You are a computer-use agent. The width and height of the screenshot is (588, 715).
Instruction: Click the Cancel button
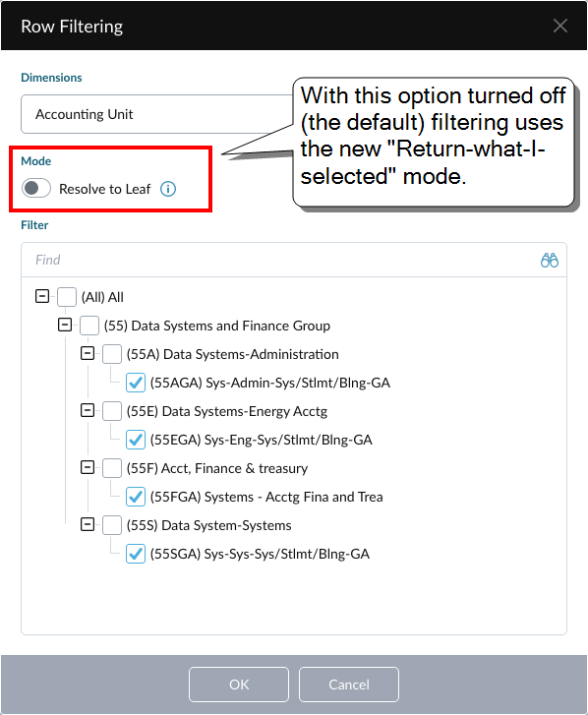(349, 685)
